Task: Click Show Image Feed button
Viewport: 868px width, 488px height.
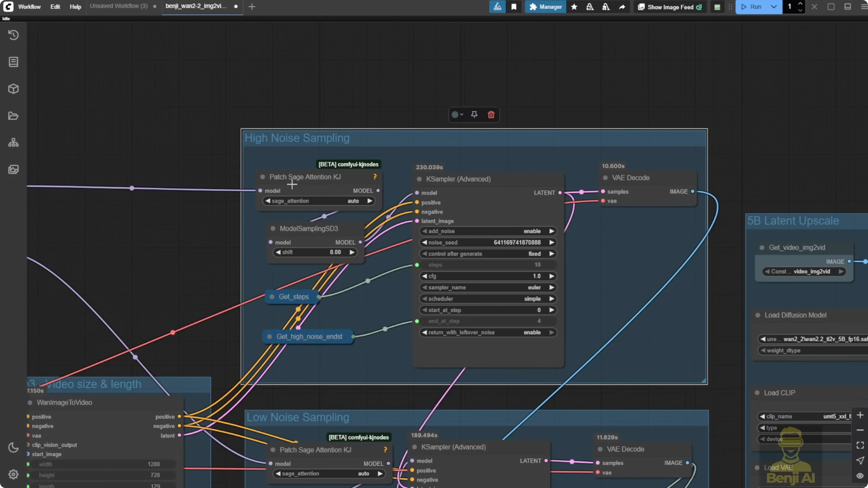Action: tap(670, 7)
